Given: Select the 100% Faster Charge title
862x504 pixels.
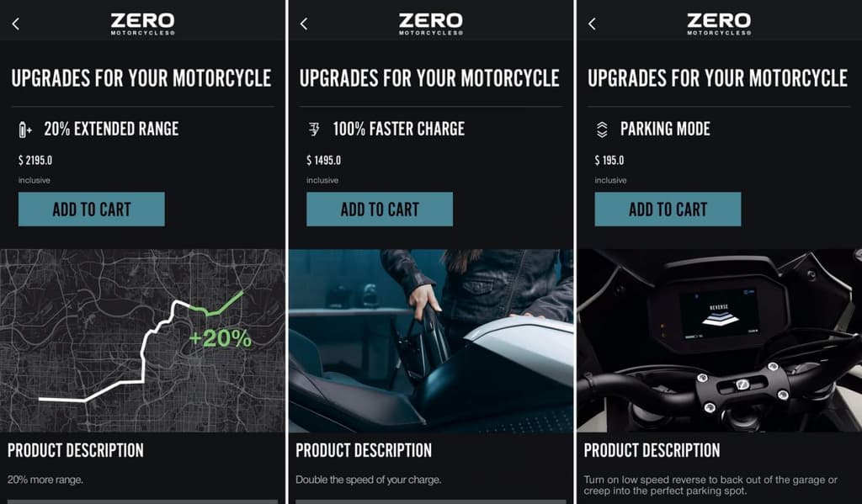Looking at the screenshot, I should point(398,130).
